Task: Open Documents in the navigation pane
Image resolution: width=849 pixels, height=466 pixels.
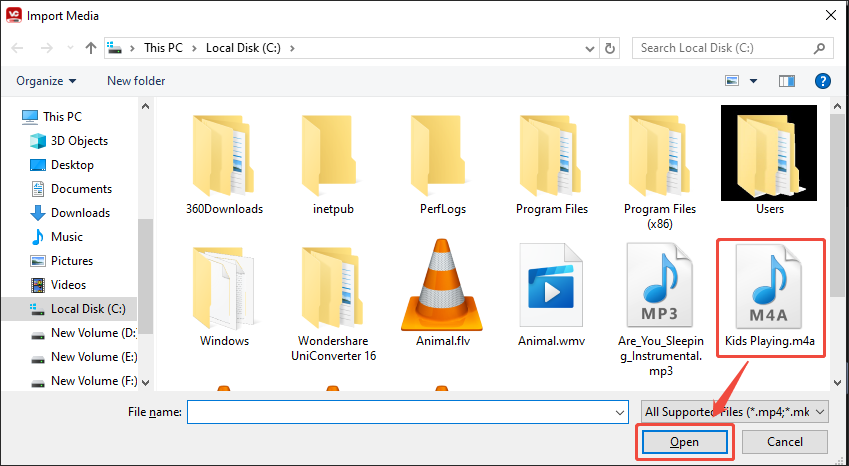Action: (x=71, y=189)
